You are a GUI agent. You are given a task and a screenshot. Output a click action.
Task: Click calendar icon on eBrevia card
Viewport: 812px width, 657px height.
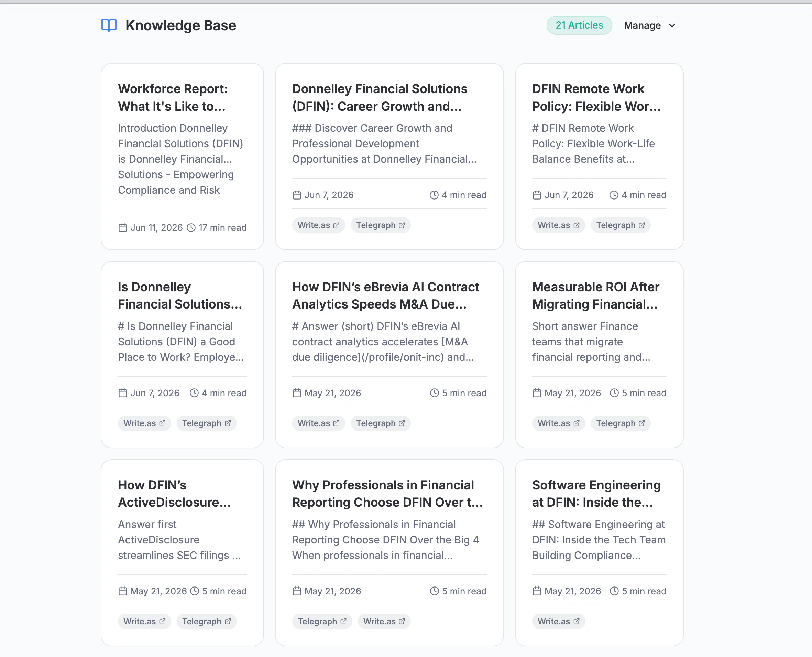(x=297, y=393)
